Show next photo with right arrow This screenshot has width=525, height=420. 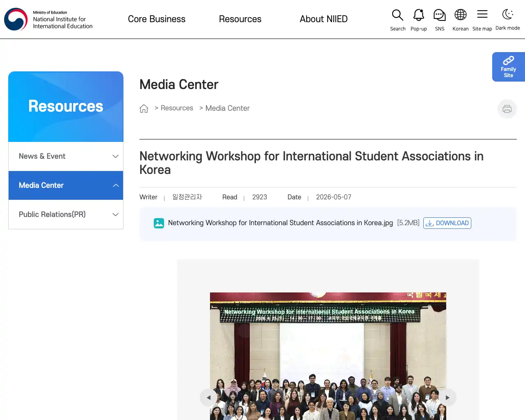[x=447, y=397]
